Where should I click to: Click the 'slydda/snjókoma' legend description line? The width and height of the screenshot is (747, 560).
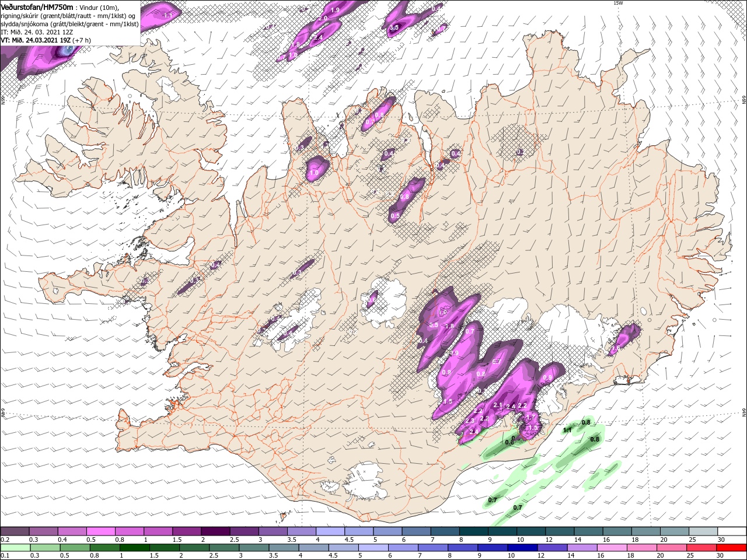[x=69, y=24]
